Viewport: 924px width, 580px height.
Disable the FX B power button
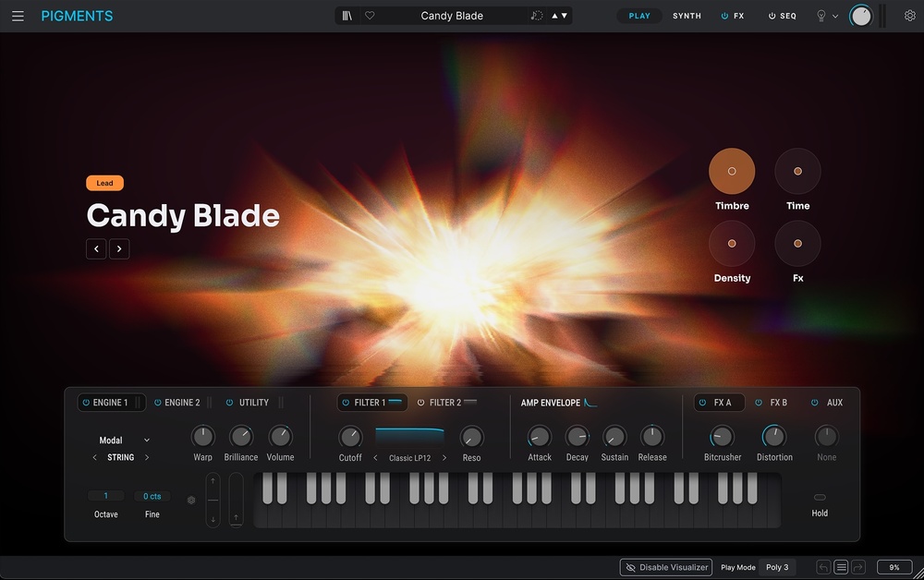pyautogui.click(x=759, y=403)
